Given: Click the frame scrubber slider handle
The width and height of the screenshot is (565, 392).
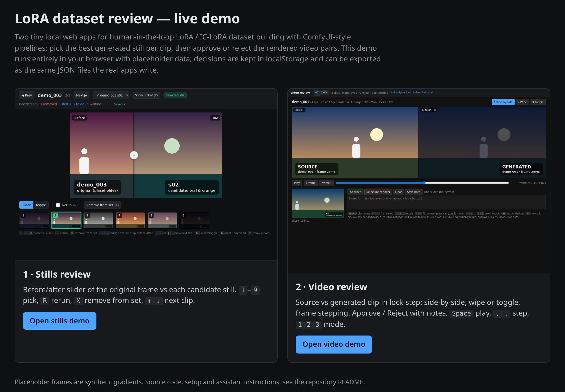Looking at the screenshot, I should pos(424,183).
